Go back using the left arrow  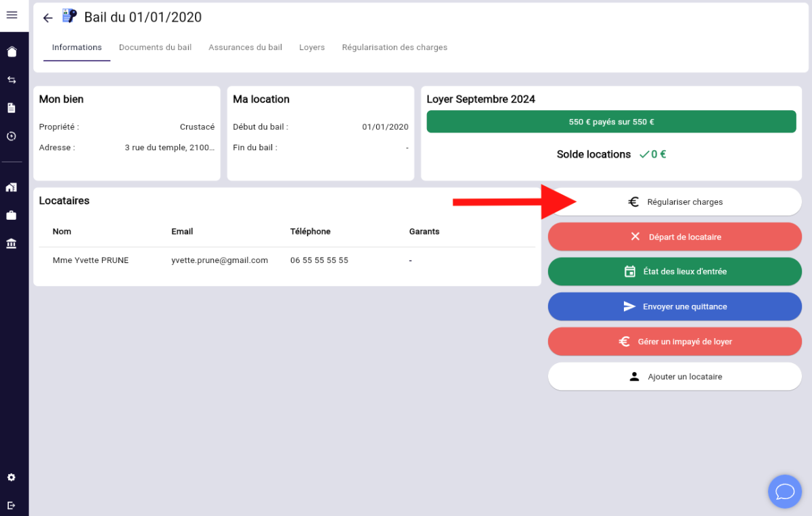pos(47,18)
